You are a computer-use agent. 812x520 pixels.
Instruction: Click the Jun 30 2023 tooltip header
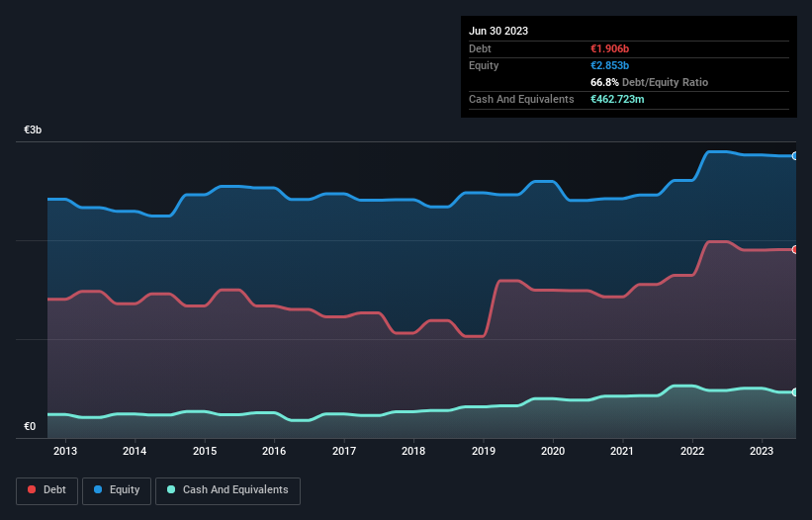498,31
